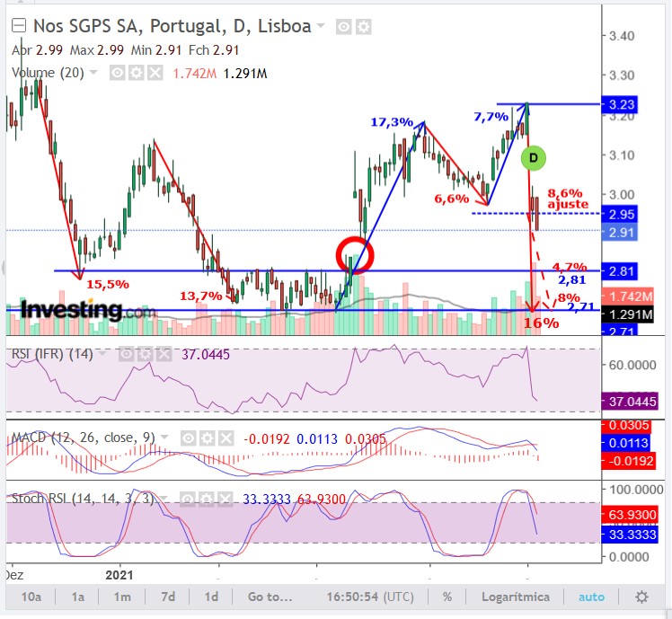Select the 1a time range
This screenshot has width=672, height=619.
click(x=77, y=597)
